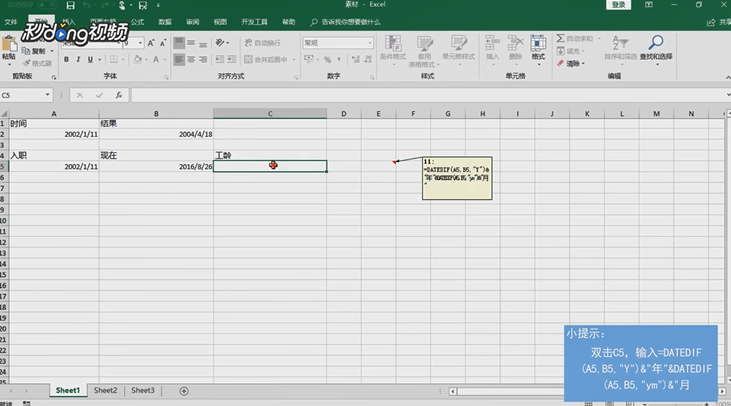Switch to the Formulas (公式) tab
Screen dimensions: 731x406
point(137,22)
